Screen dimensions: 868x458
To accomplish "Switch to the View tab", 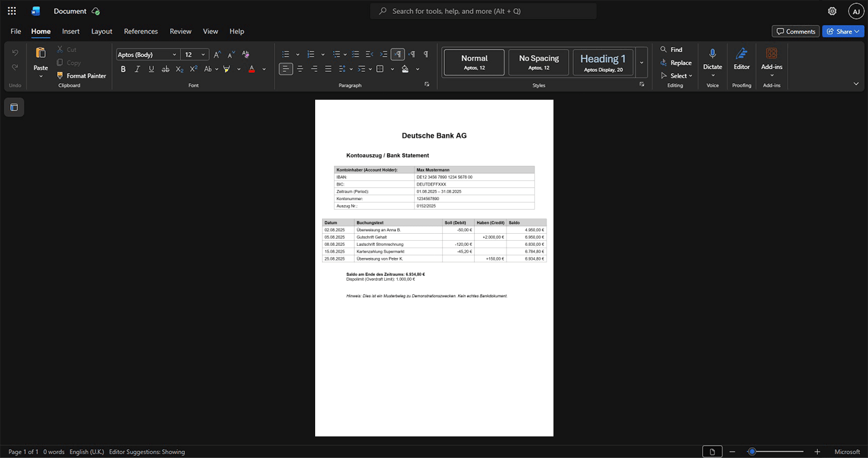I will tap(210, 31).
